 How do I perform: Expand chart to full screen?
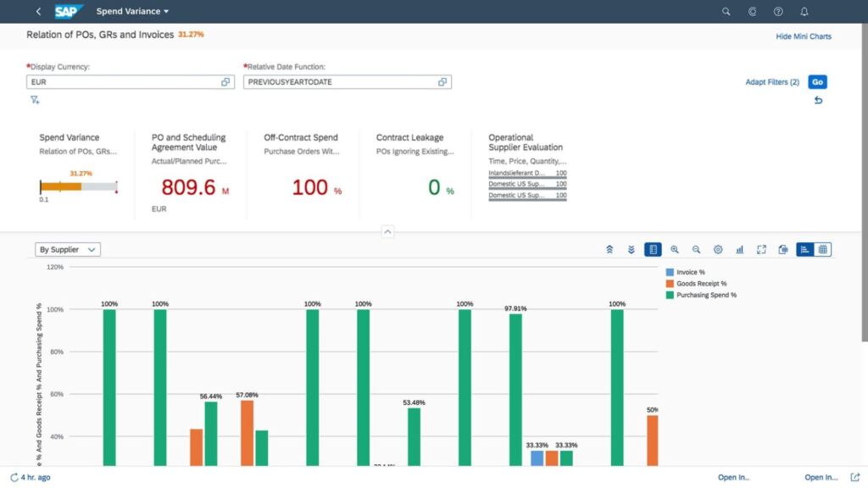(x=761, y=250)
